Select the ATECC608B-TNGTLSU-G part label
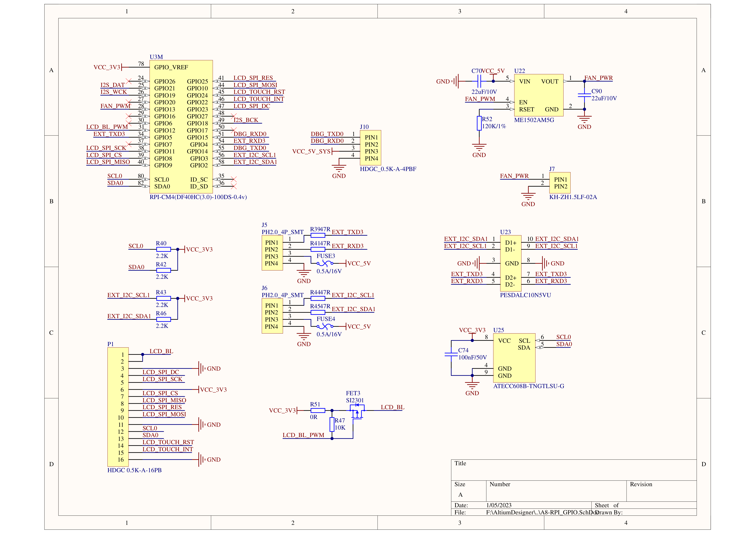Screen dimensions: 756x534 (529, 386)
